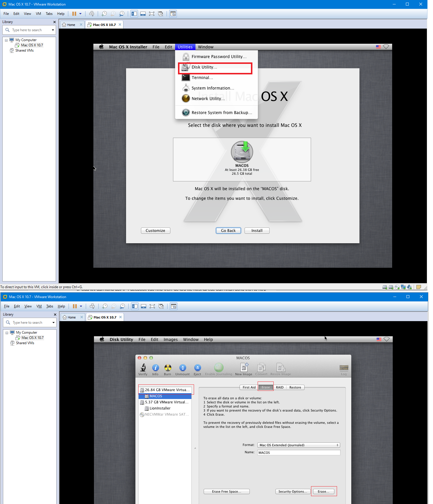Take a snapshot in the Disk Utility VMware window
Screen dimensions: 433x504
point(105,306)
